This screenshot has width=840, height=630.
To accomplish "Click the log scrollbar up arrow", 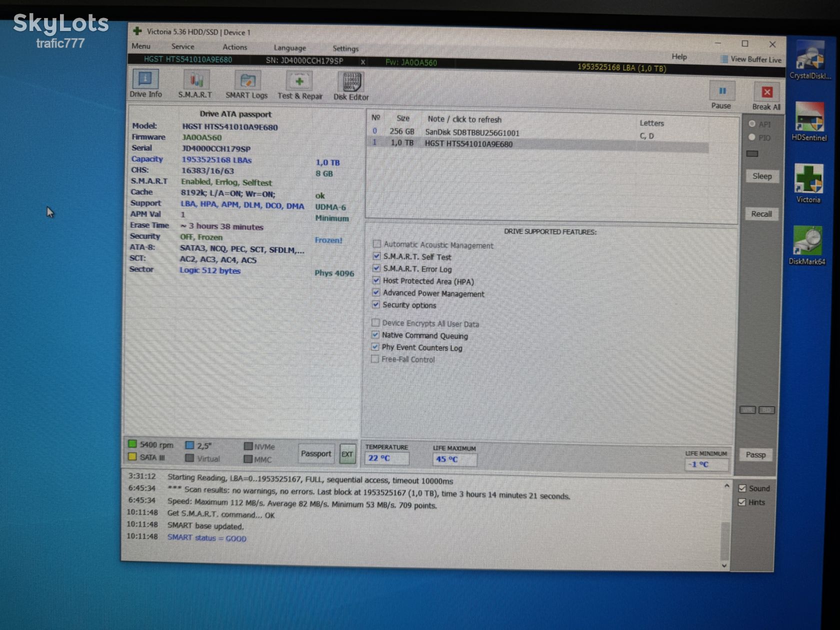I will pyautogui.click(x=726, y=486).
